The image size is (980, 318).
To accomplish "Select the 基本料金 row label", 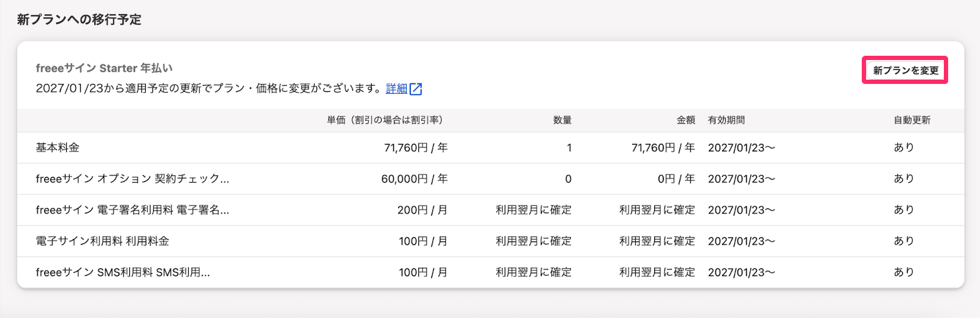I will point(58,148).
